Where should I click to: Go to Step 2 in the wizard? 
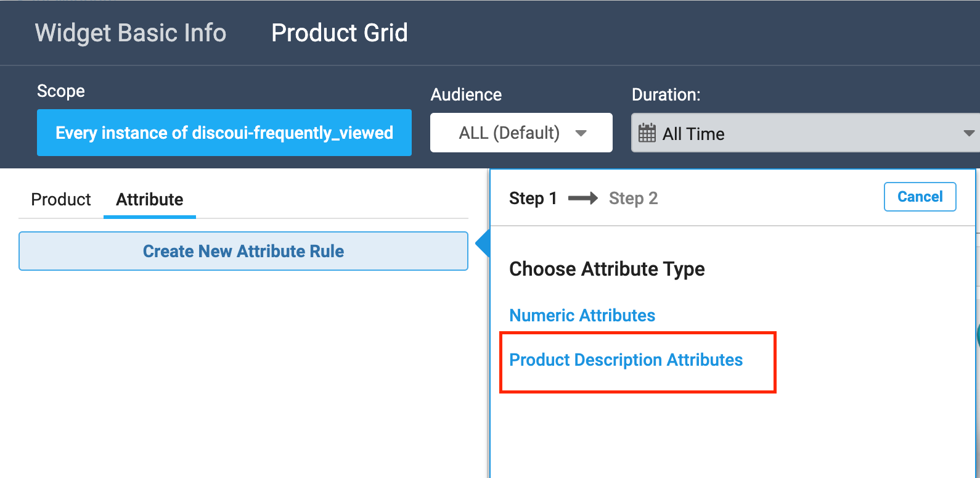tap(633, 198)
